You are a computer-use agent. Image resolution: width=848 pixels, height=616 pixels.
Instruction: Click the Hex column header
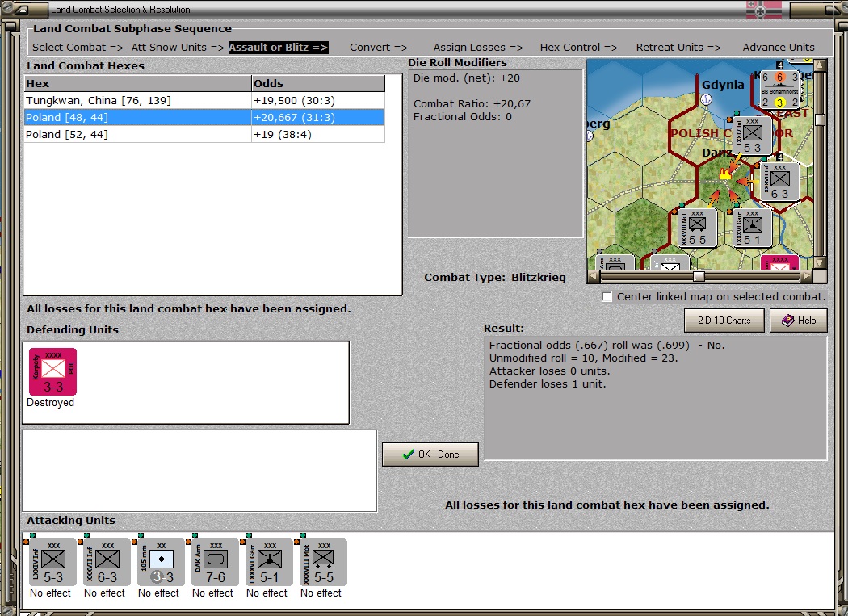[138, 83]
